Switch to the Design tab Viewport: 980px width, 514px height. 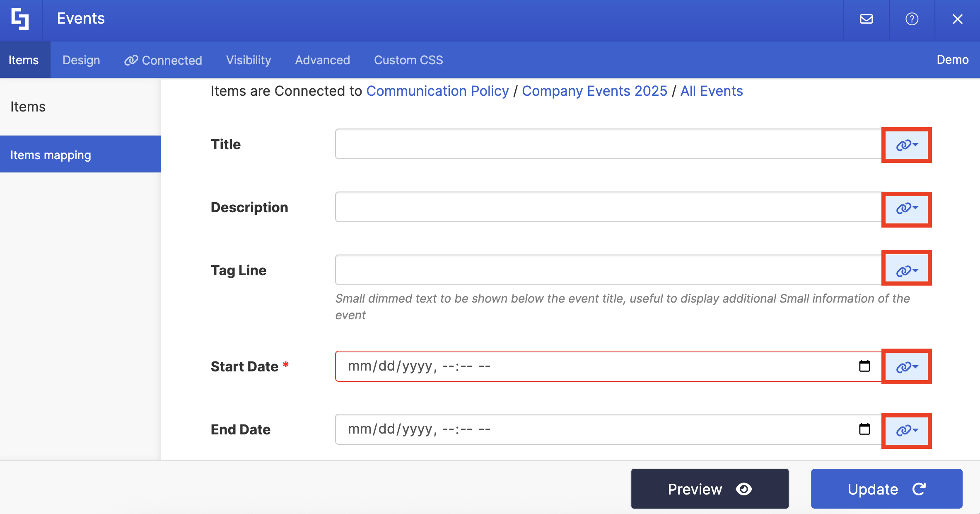pos(81,60)
